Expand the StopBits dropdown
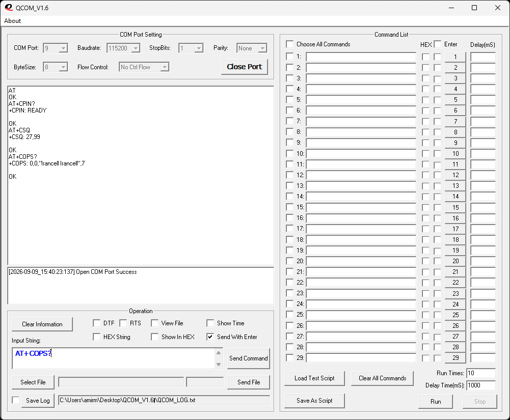Screen dimensions: 510x420 coord(199,48)
